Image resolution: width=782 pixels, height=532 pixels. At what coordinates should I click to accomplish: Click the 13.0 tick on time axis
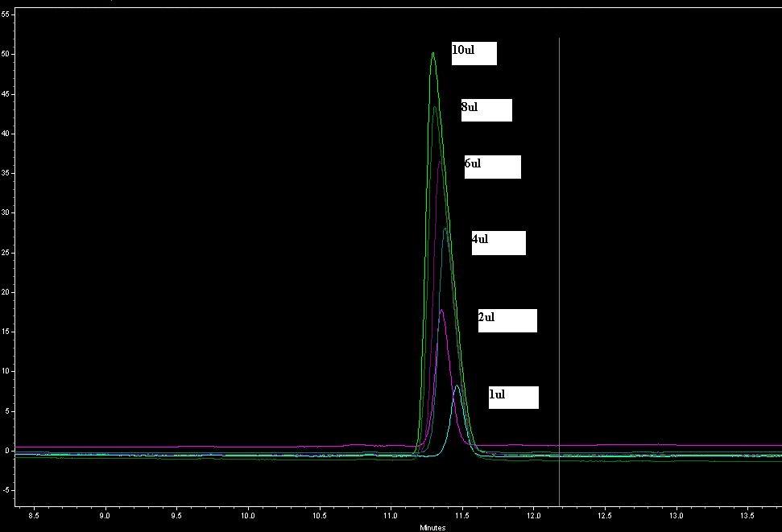[x=676, y=515]
